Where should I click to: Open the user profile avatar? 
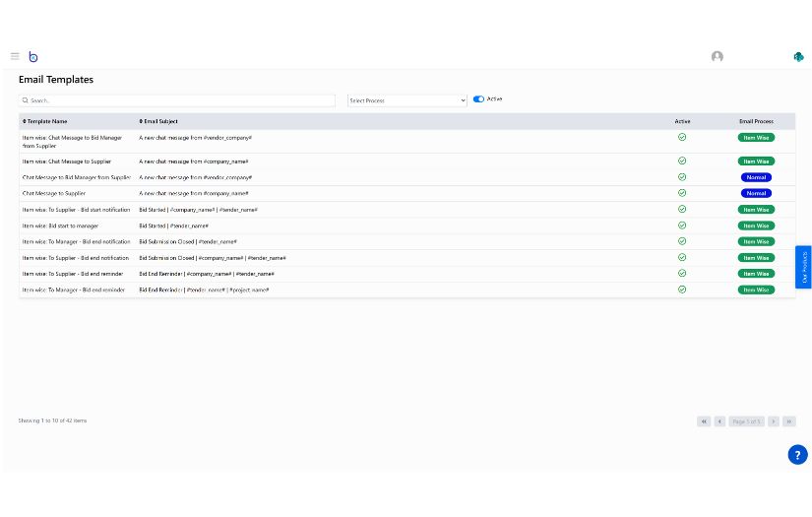718,56
